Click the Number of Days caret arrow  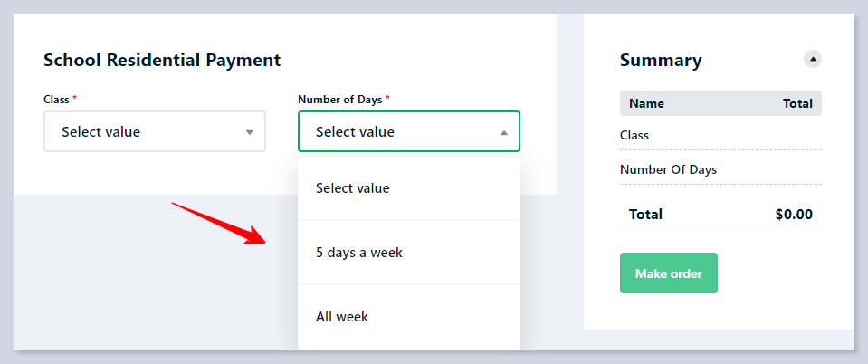[504, 132]
